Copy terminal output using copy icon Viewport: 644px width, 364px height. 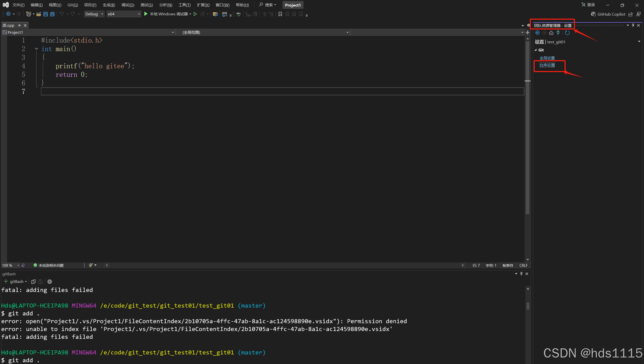coord(34,281)
